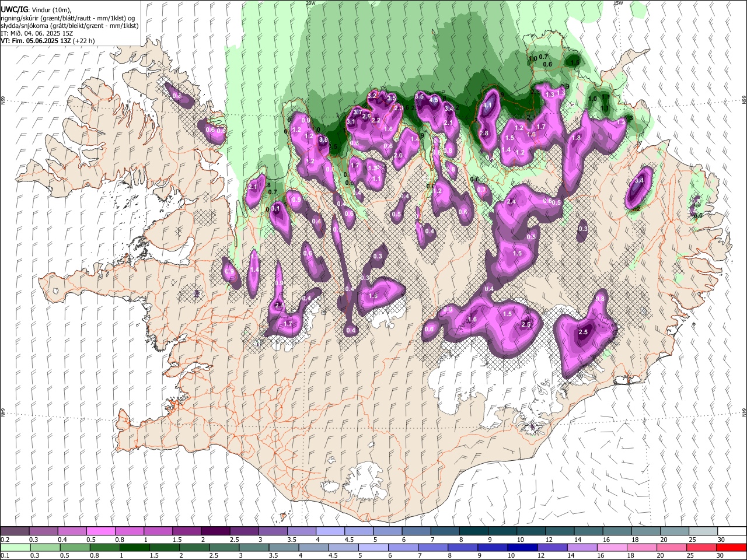
Task: Click the title line 'UWC/IG: Vindur (10m),'
Action: point(36,9)
